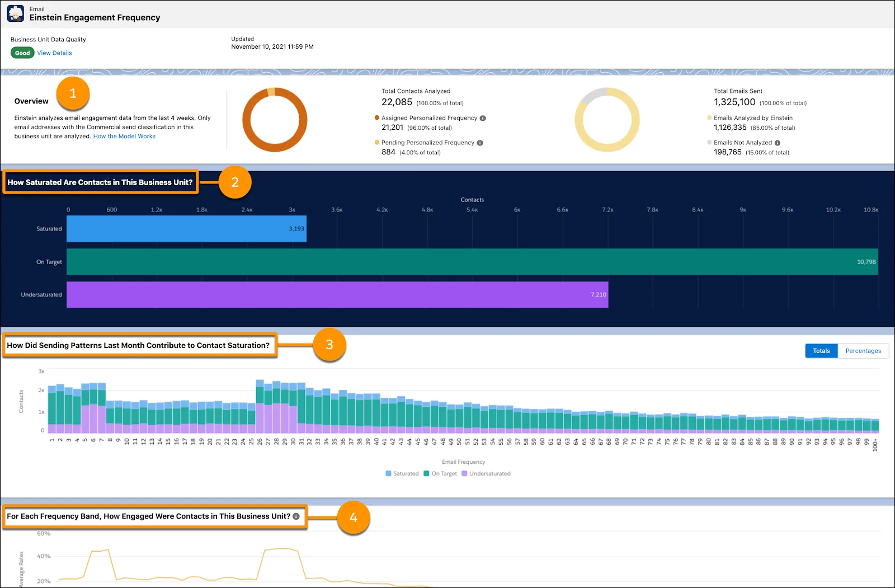Click the Total Contacts Analyzed donut chart
Screen dimensions: 895x588
pyautogui.click(x=275, y=120)
